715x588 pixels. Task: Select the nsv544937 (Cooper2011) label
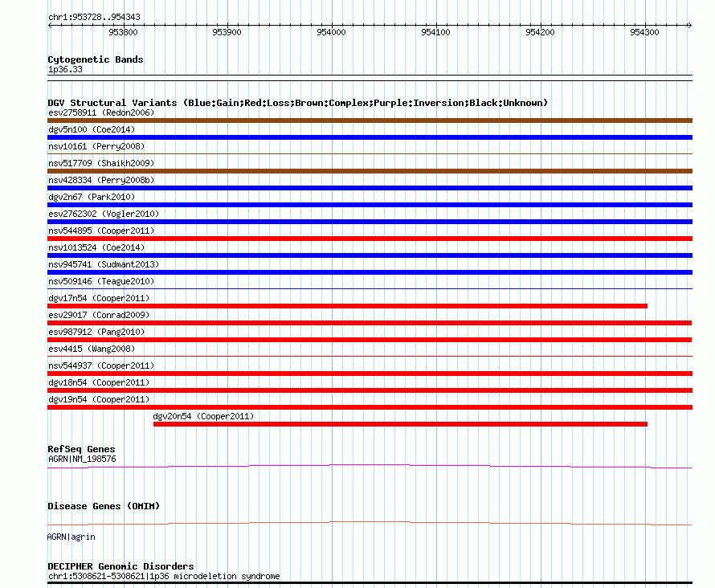click(x=101, y=365)
